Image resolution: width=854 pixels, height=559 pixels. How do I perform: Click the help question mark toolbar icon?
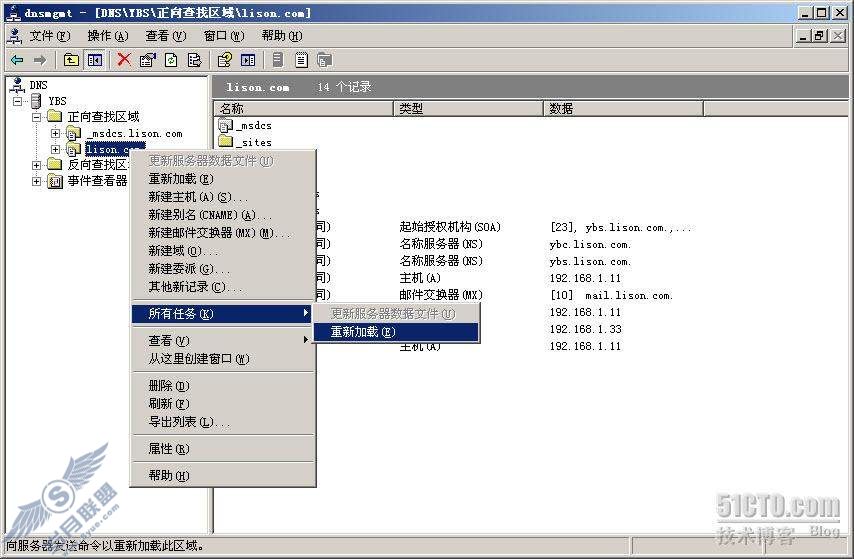[224, 60]
